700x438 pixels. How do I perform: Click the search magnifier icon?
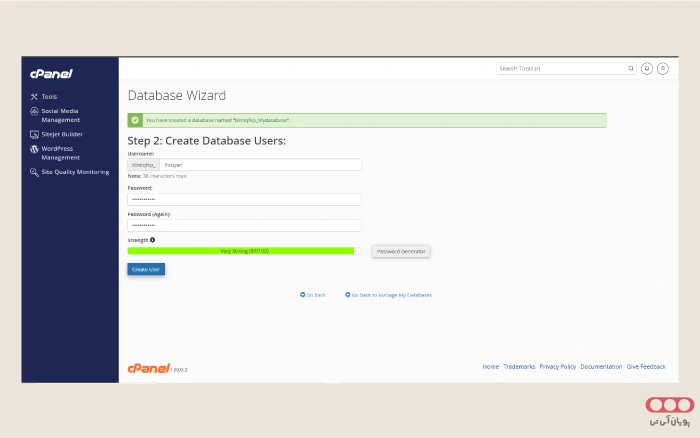(631, 69)
